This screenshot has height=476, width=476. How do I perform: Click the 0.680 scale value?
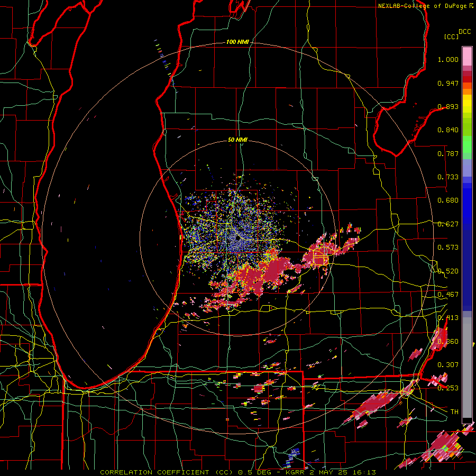pos(448,200)
